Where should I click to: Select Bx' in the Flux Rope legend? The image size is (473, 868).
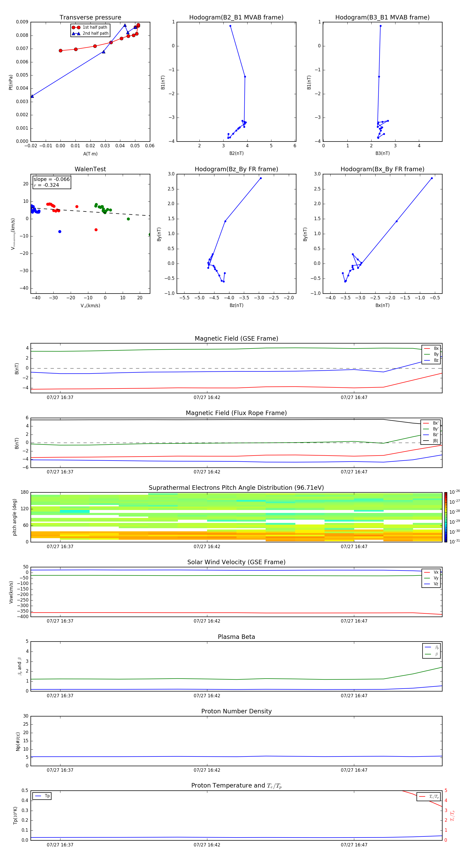pyautogui.click(x=431, y=423)
